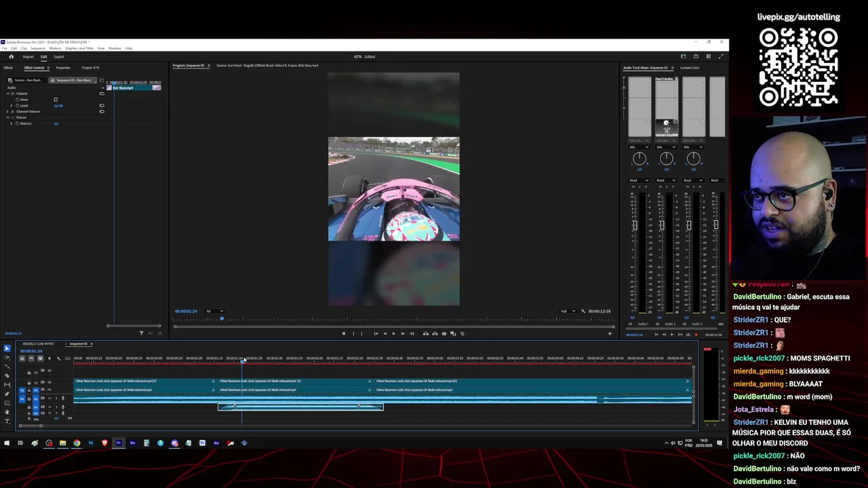Open the Markers menu

pyautogui.click(x=55, y=48)
